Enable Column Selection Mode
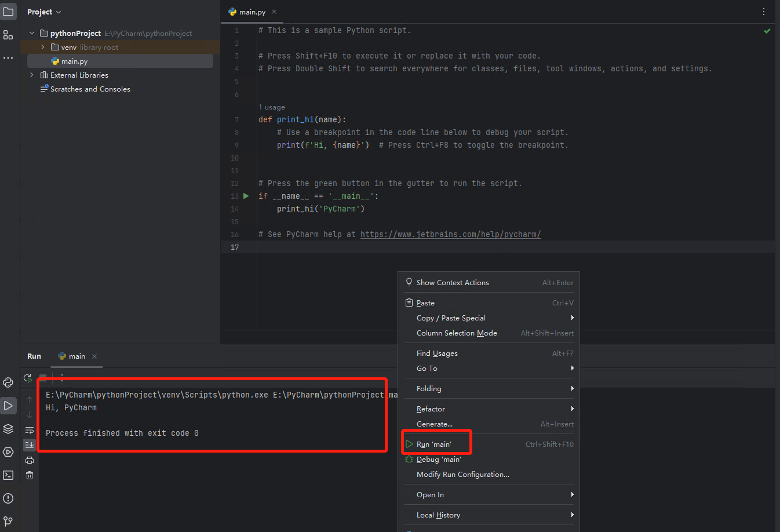The width and height of the screenshot is (780, 532). pyautogui.click(x=456, y=333)
